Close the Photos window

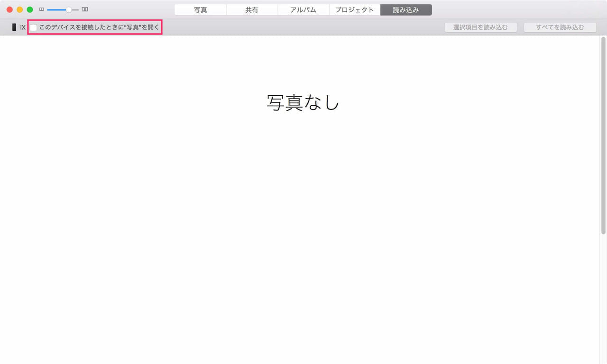coord(9,9)
